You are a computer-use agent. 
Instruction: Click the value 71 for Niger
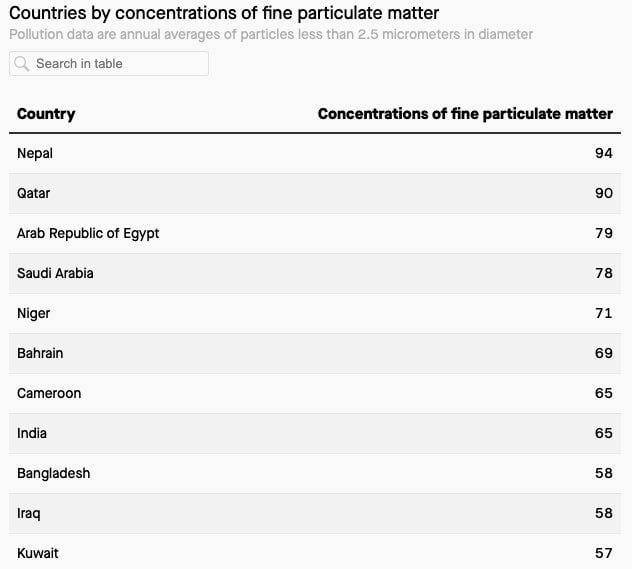click(x=604, y=314)
